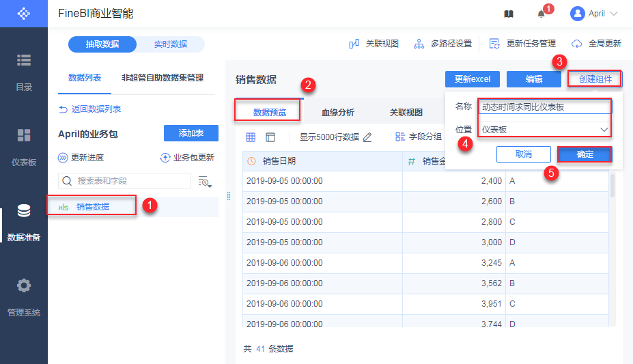
Task: Click the 确定 confirm button
Action: pyautogui.click(x=585, y=154)
